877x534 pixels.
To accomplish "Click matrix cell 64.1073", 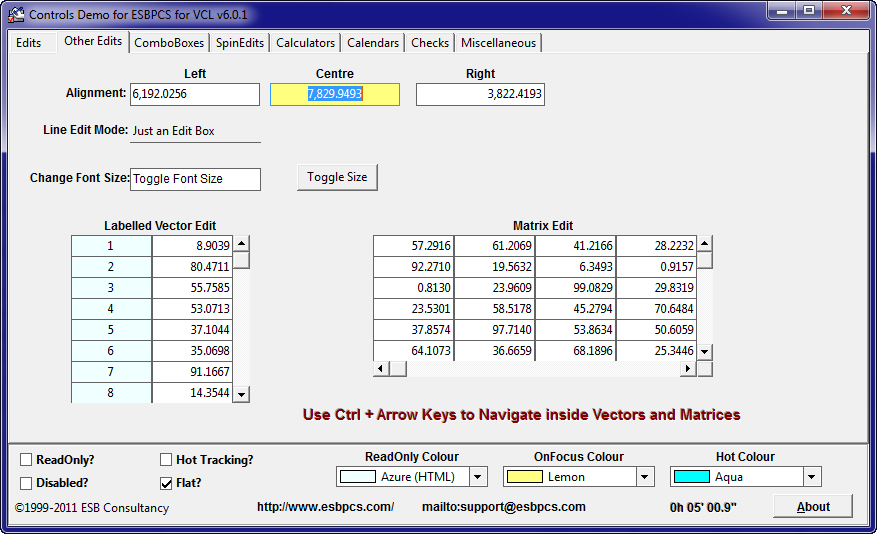I will 413,351.
